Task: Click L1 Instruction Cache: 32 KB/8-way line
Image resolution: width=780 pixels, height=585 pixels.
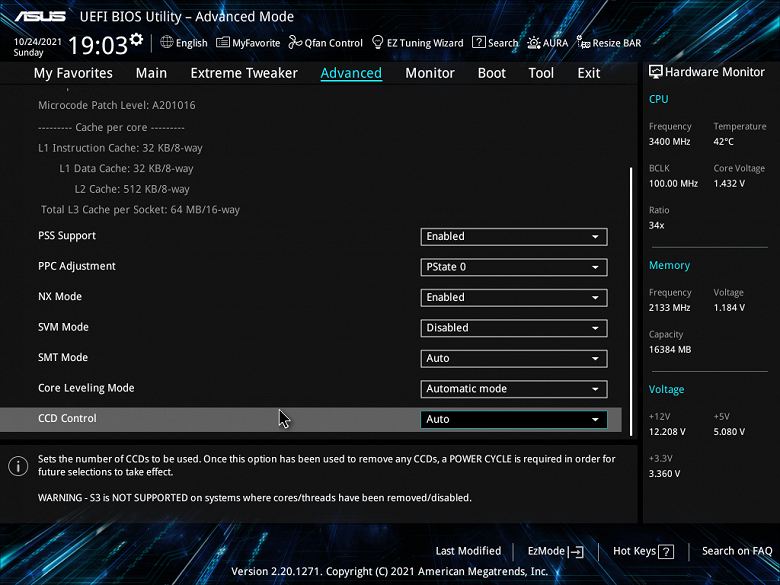Action: [x=120, y=148]
